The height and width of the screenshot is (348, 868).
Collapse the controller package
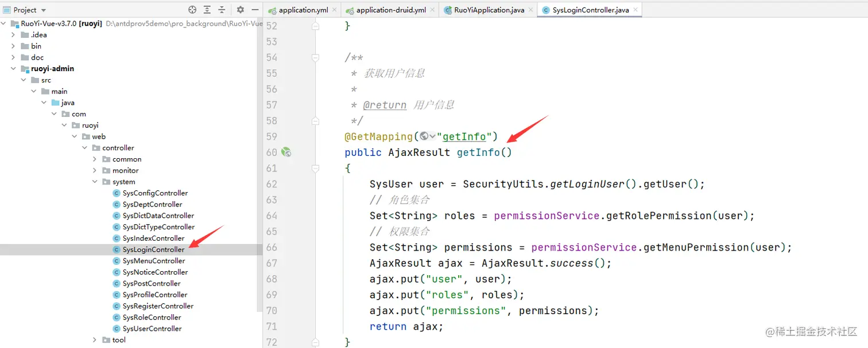coord(85,148)
